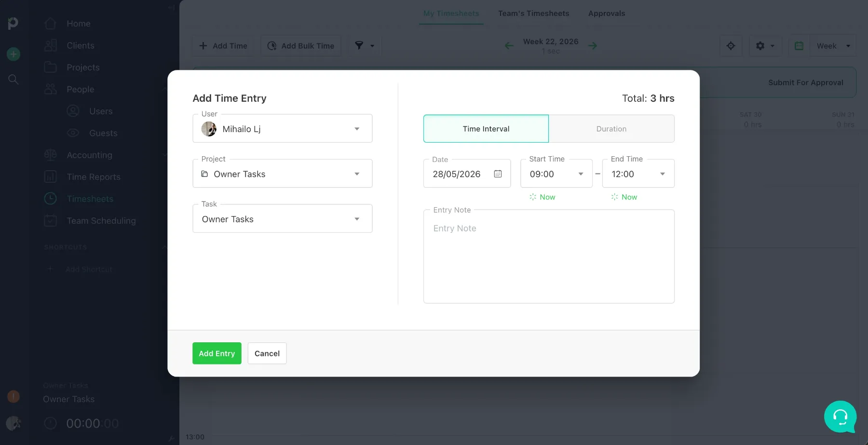This screenshot has height=445, width=868.
Task: Expand the gear settings dropdown arrow
Action: (773, 46)
